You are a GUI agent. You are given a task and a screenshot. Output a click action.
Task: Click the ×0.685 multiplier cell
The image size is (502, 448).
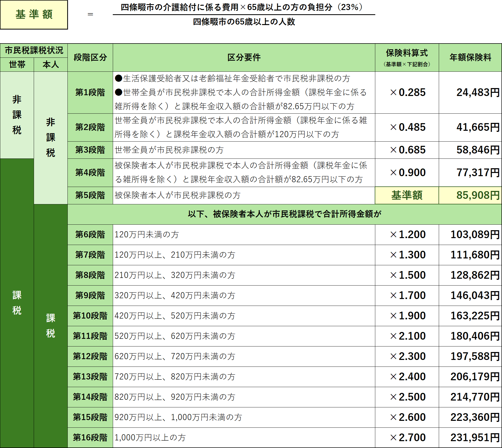[x=407, y=150]
